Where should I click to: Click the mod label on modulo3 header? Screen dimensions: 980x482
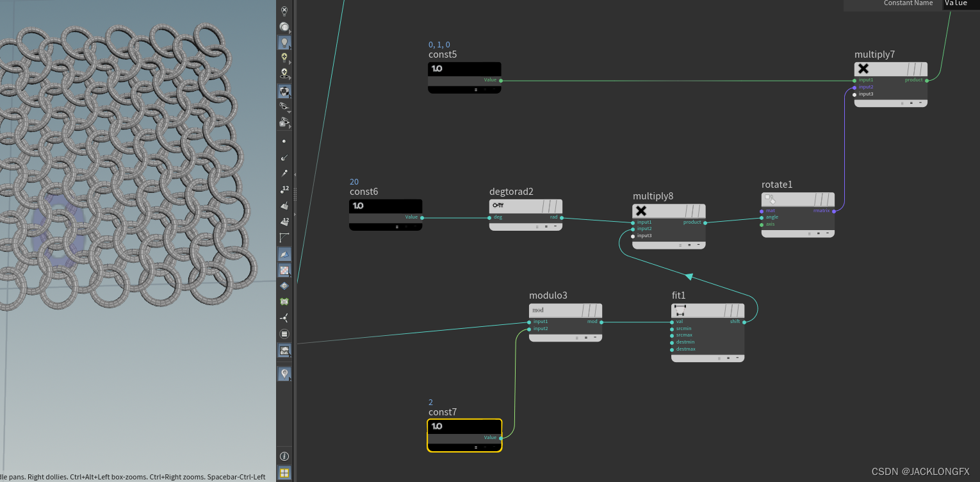pyautogui.click(x=538, y=310)
